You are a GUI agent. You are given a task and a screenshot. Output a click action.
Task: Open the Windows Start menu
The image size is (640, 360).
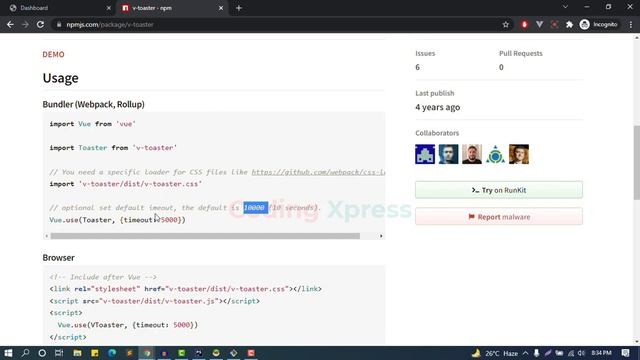pyautogui.click(x=8, y=353)
